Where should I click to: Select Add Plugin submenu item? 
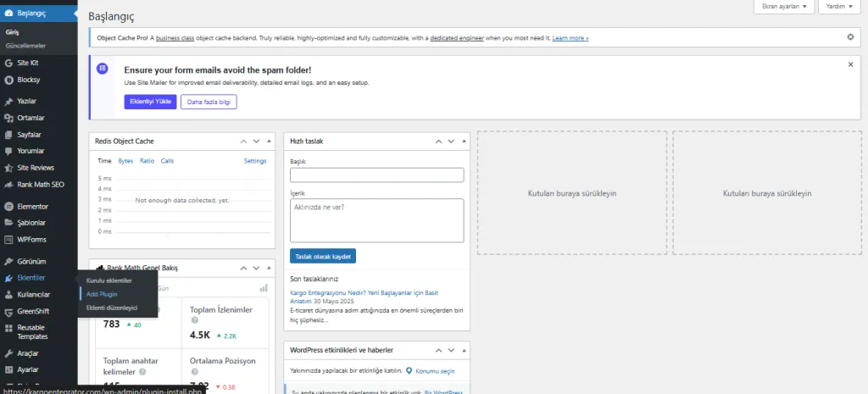pos(102,294)
